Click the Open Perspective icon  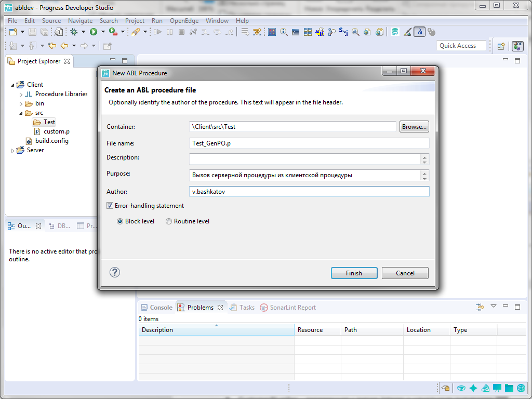click(x=501, y=46)
